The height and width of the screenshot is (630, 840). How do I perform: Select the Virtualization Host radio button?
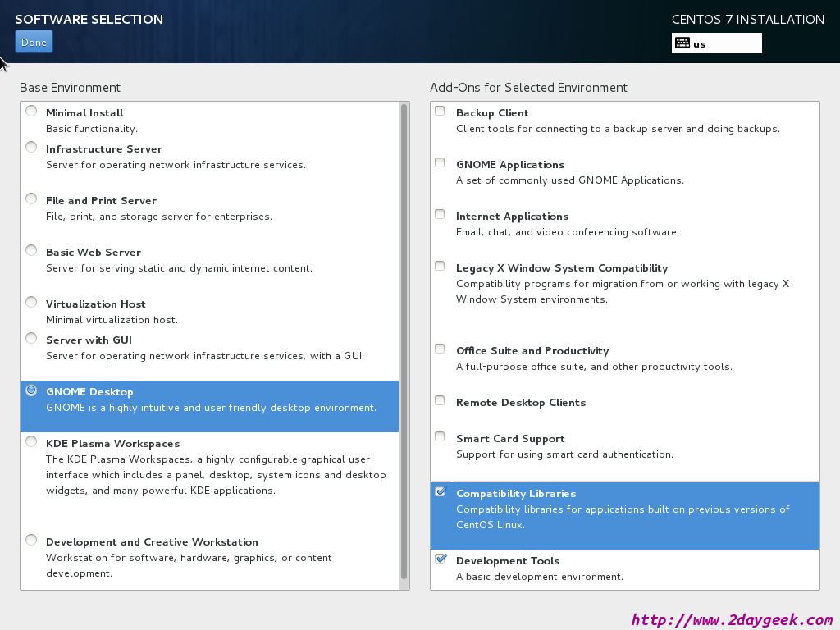tap(32, 302)
